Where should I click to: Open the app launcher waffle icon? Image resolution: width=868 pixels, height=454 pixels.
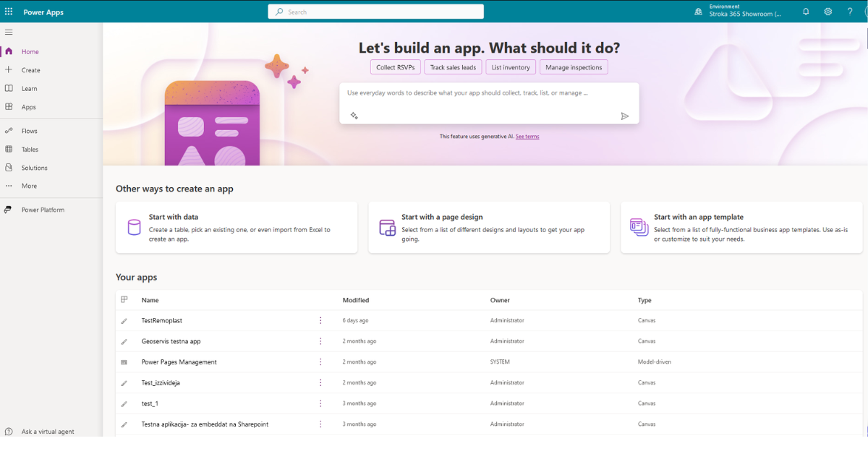[x=9, y=12]
